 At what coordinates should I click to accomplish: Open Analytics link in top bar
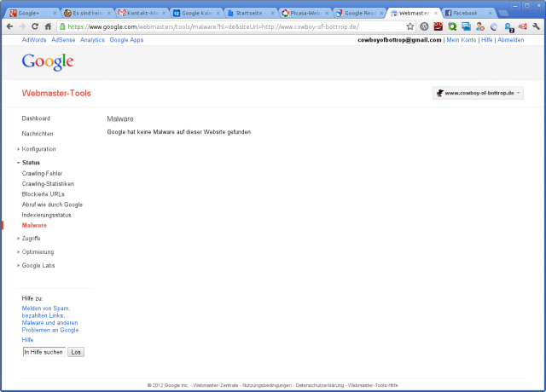tap(92, 40)
